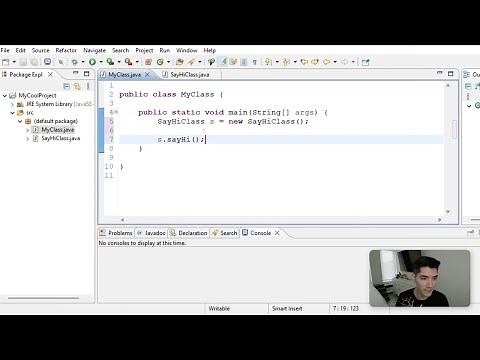Close the MyClass.java editor tab

[147, 75]
